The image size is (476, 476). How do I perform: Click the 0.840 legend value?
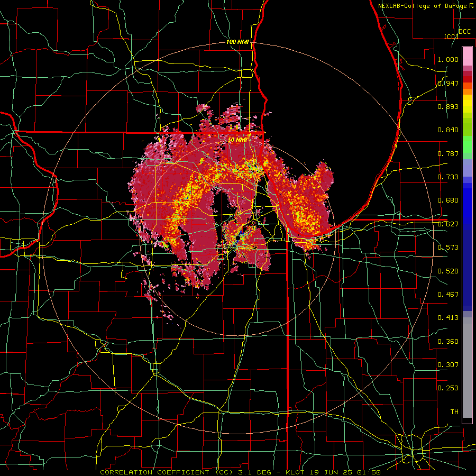pos(448,130)
